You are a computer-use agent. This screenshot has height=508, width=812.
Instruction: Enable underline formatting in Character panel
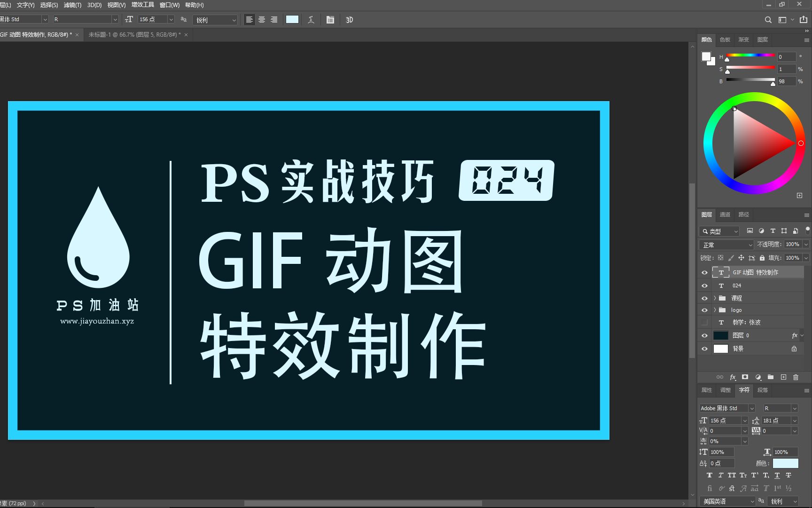point(777,476)
